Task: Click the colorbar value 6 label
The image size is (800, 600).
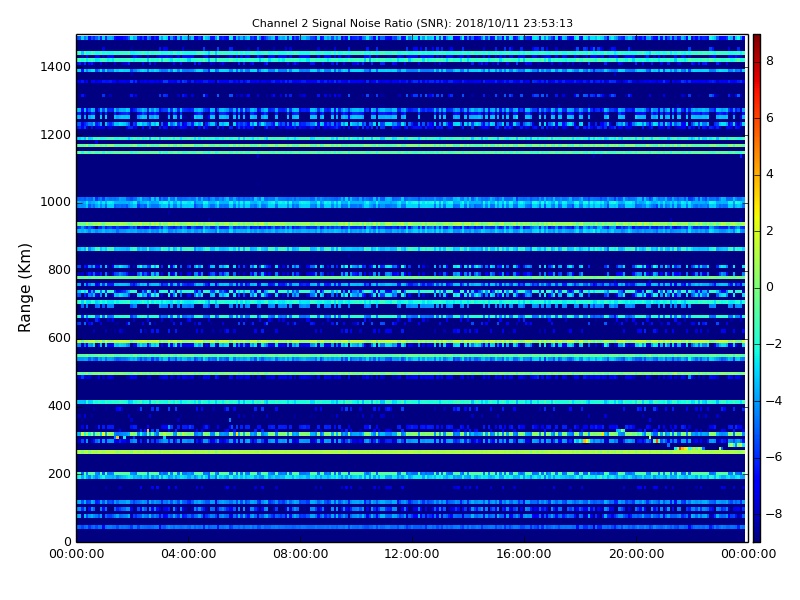Action: pyautogui.click(x=770, y=118)
